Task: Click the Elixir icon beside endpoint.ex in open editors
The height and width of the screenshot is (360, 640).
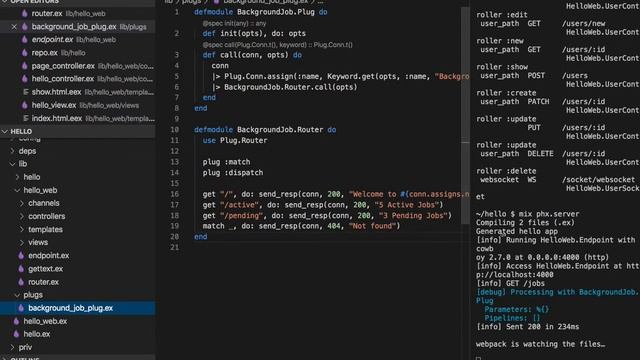Action: tap(24, 40)
